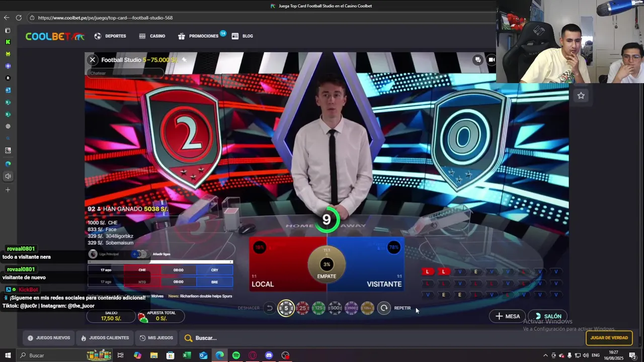Click the JUGAR DE VERDAD button
Image resolution: width=644 pixels, height=362 pixels.
tap(609, 338)
